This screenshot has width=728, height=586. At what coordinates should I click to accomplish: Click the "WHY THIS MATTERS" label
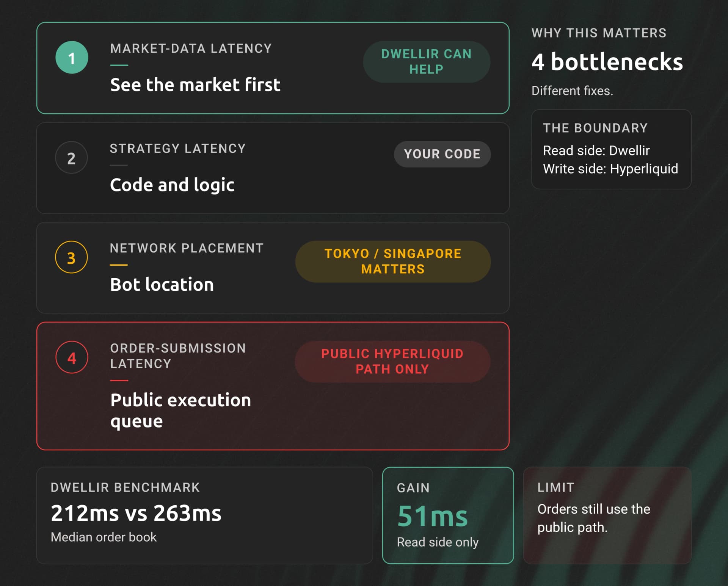(599, 33)
